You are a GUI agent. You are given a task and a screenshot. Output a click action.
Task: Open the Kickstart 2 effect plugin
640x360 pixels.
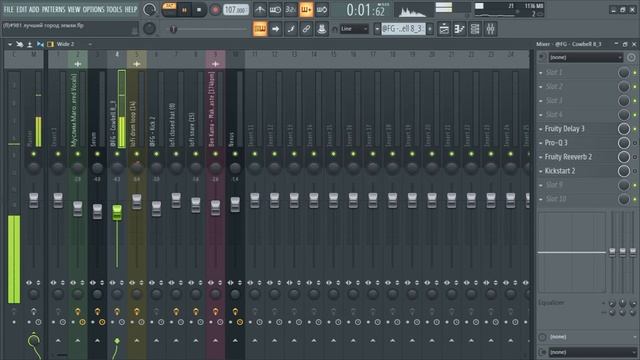560,171
